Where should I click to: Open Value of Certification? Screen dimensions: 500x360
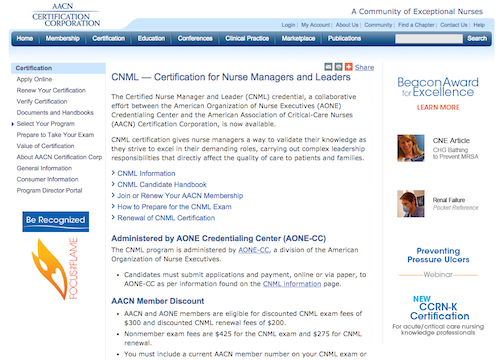point(45,146)
